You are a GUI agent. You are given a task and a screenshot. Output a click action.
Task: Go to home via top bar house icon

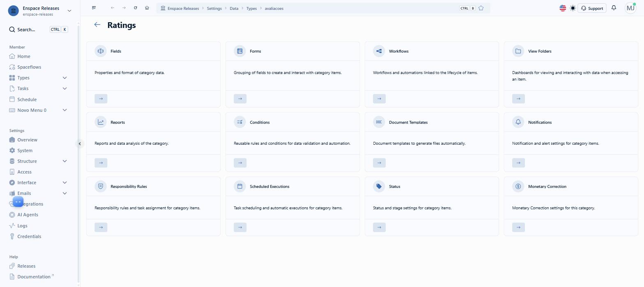click(147, 8)
